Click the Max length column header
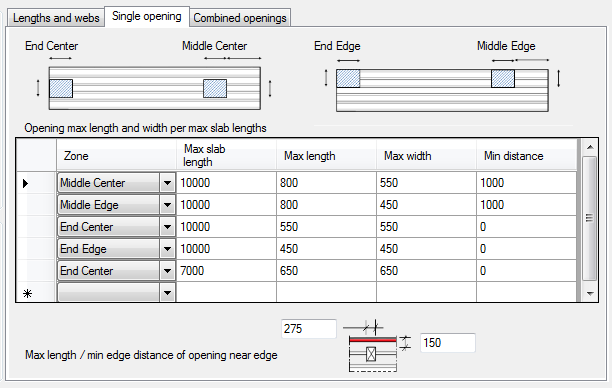The height and width of the screenshot is (388, 612). point(326,156)
